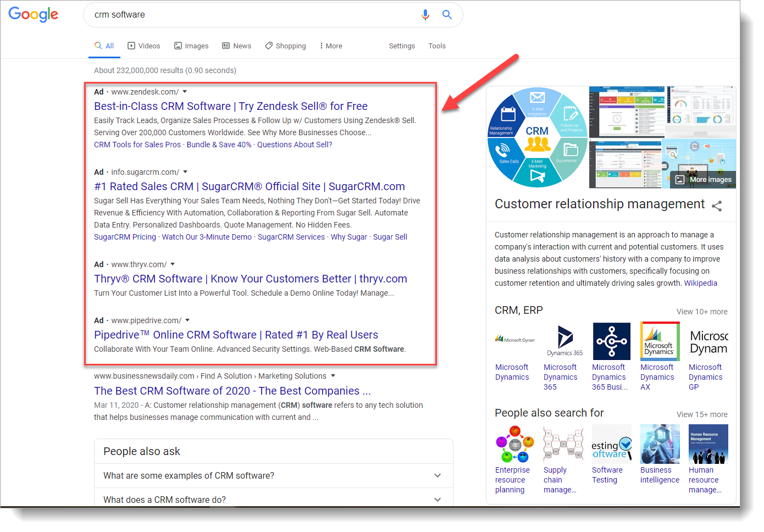Open the Dynamics 365 Business network icon thumbnail

click(612, 341)
